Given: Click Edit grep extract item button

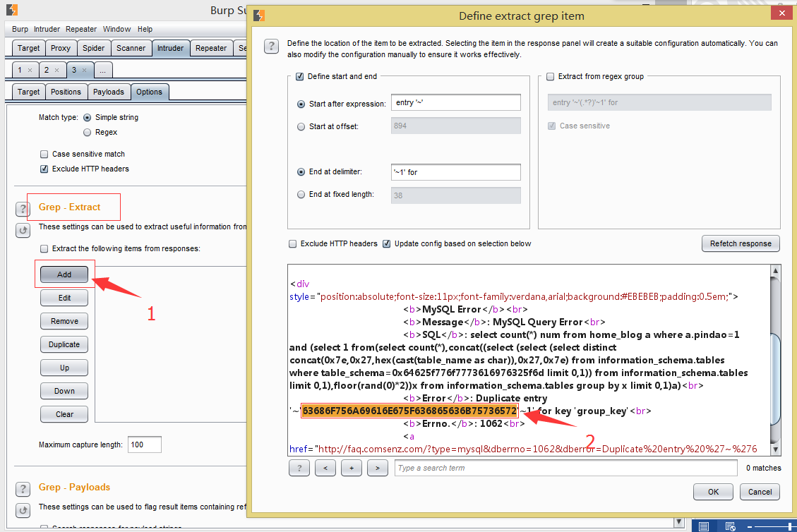Looking at the screenshot, I should [64, 298].
